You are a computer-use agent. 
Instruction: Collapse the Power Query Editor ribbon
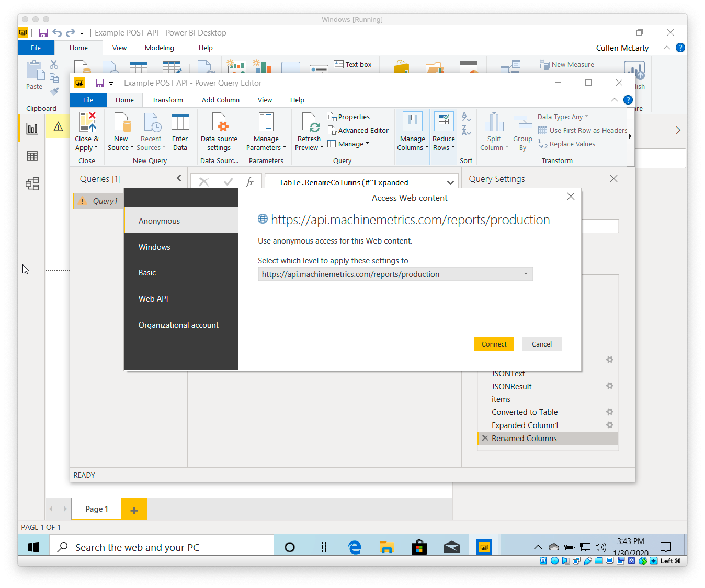[x=614, y=100]
